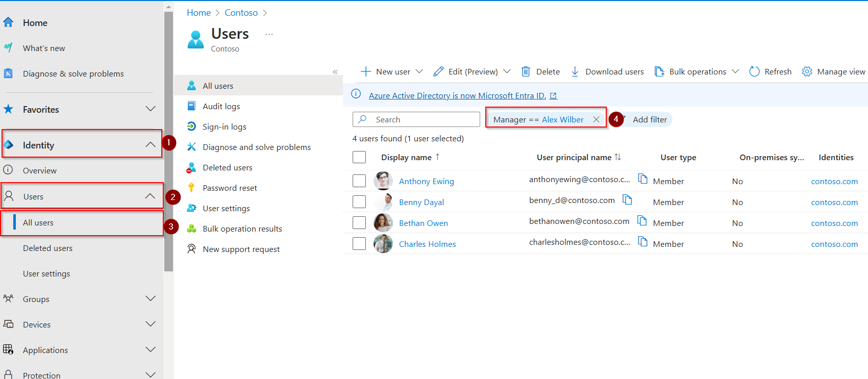
Task: Select the Anthony Ewing row checkbox
Action: pos(359,181)
